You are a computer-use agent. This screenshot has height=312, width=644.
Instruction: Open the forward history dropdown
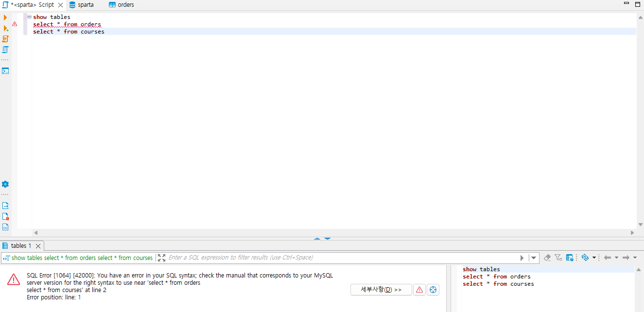point(635,258)
